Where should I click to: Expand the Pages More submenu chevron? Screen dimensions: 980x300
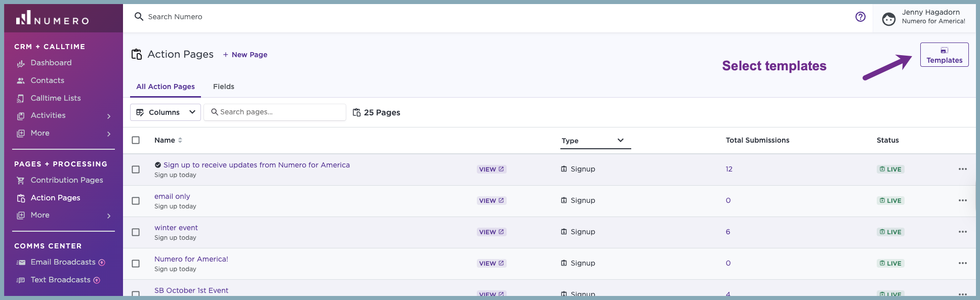tap(109, 216)
